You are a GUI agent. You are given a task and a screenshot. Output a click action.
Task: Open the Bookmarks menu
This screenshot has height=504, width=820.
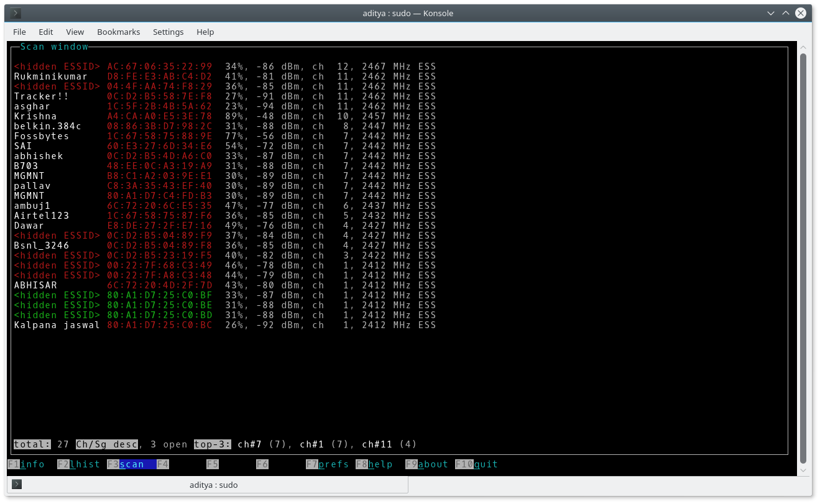pos(119,32)
